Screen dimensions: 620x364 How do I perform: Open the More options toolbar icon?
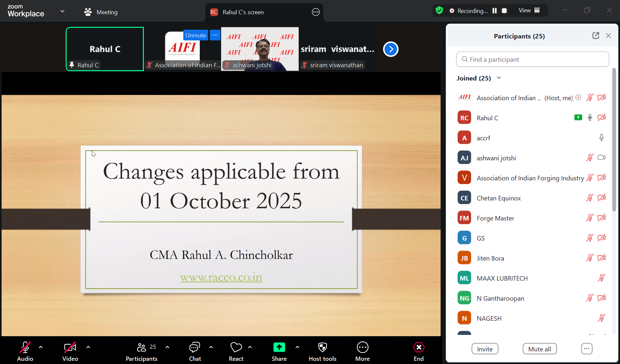(x=362, y=348)
